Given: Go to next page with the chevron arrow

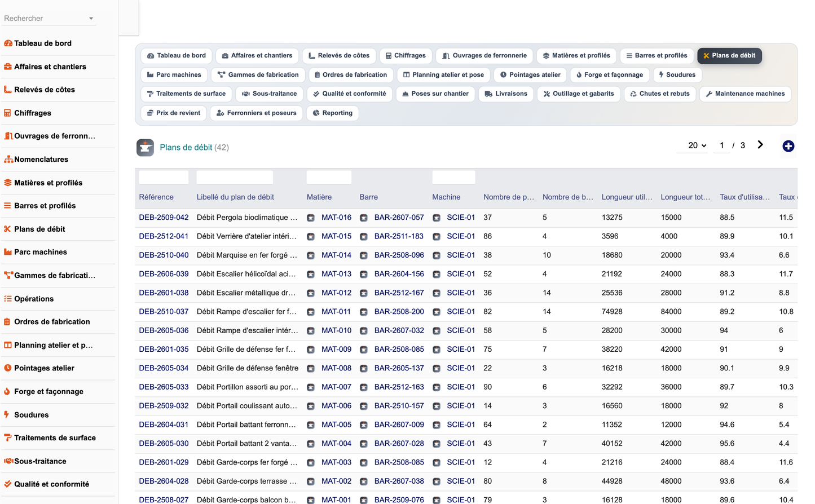Looking at the screenshot, I should coord(760,145).
